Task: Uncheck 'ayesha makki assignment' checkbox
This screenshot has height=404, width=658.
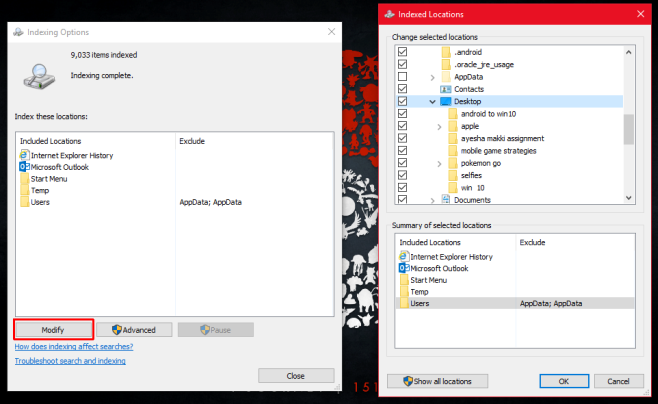Action: [x=402, y=138]
